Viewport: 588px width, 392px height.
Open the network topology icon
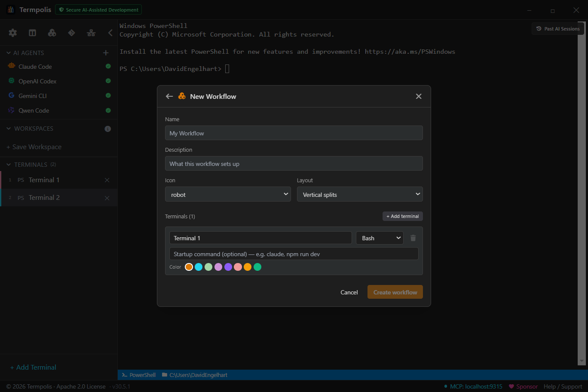91,33
